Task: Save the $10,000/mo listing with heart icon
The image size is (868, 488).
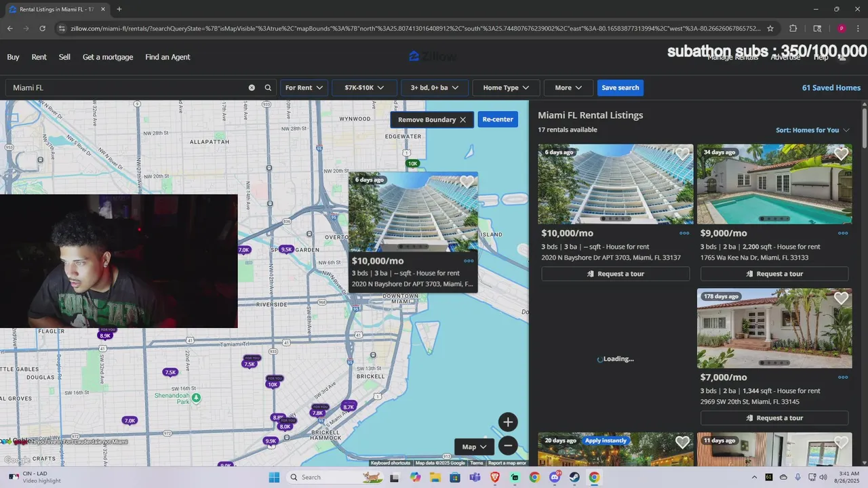Action: [682, 154]
